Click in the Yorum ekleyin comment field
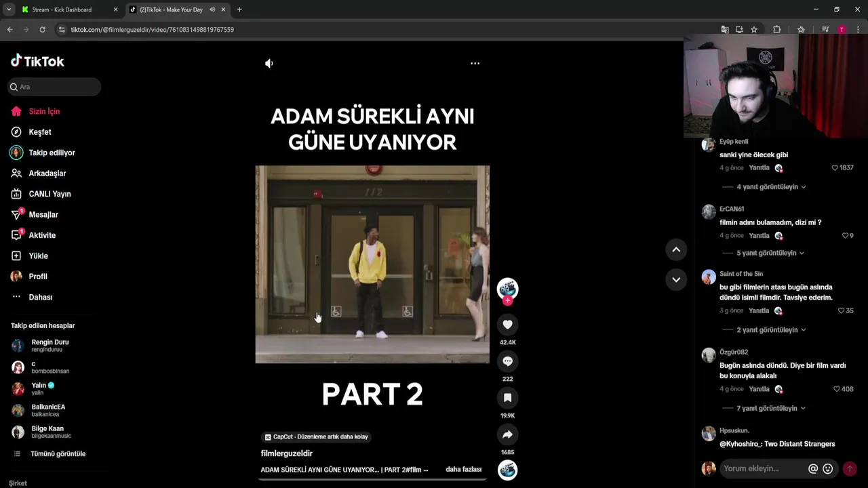The width and height of the screenshot is (868, 488). [762, 468]
